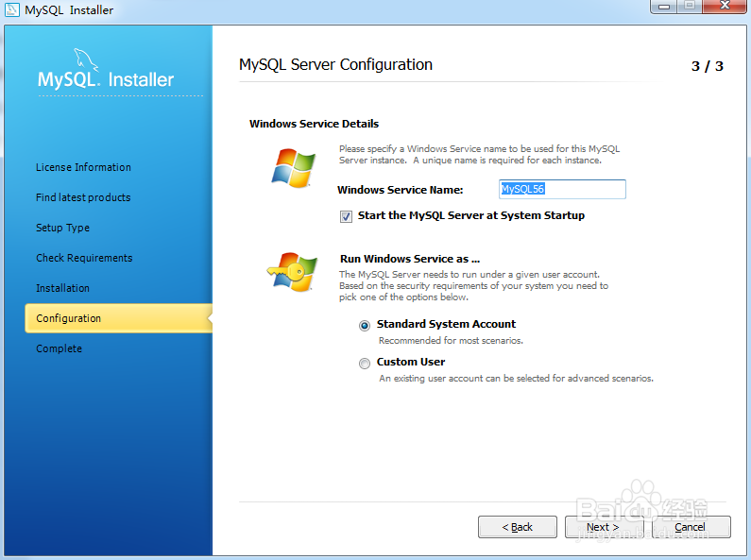Click the Windows Service Name label

[401, 190]
